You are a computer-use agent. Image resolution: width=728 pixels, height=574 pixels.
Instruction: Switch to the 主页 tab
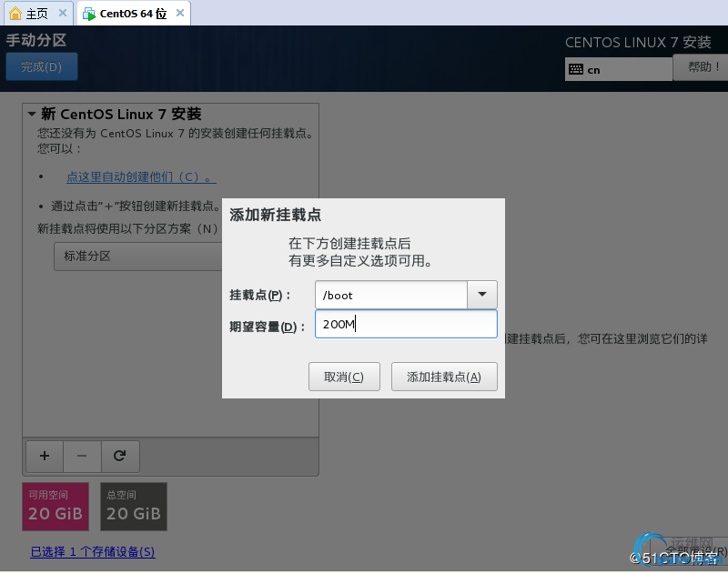click(38, 14)
